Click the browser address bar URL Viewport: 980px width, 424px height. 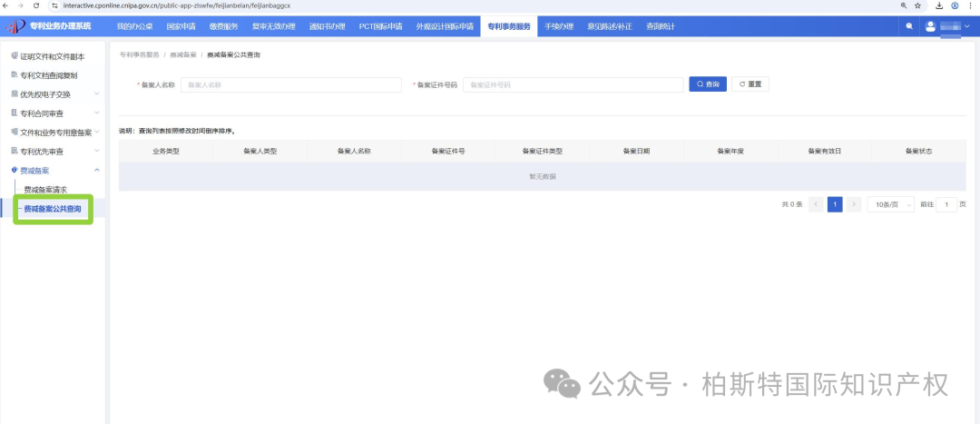tap(177, 5)
